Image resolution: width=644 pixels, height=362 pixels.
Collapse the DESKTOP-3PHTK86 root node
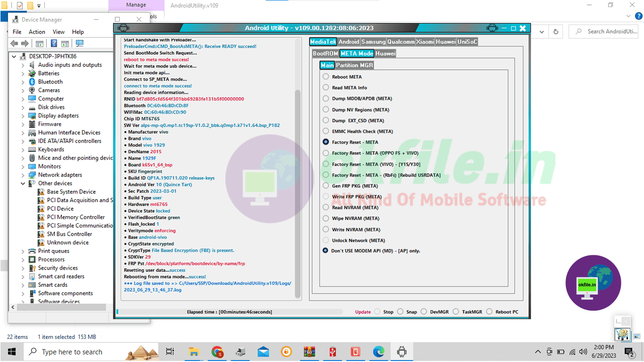tap(14, 56)
